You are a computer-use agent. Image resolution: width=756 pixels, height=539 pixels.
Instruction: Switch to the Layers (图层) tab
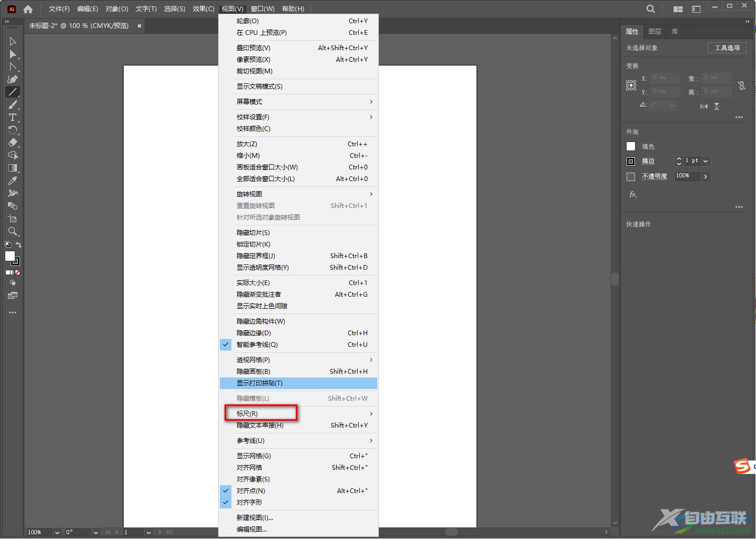click(x=655, y=32)
